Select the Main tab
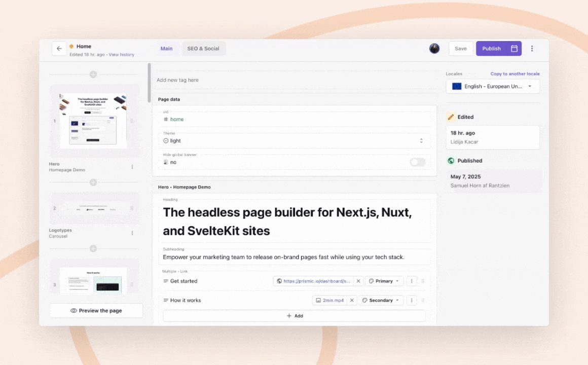This screenshot has width=588, height=365. [x=166, y=49]
